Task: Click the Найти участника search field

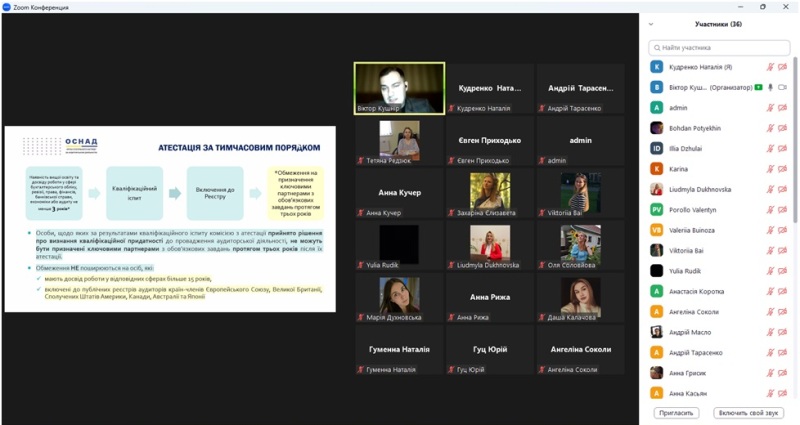Action: click(719, 47)
